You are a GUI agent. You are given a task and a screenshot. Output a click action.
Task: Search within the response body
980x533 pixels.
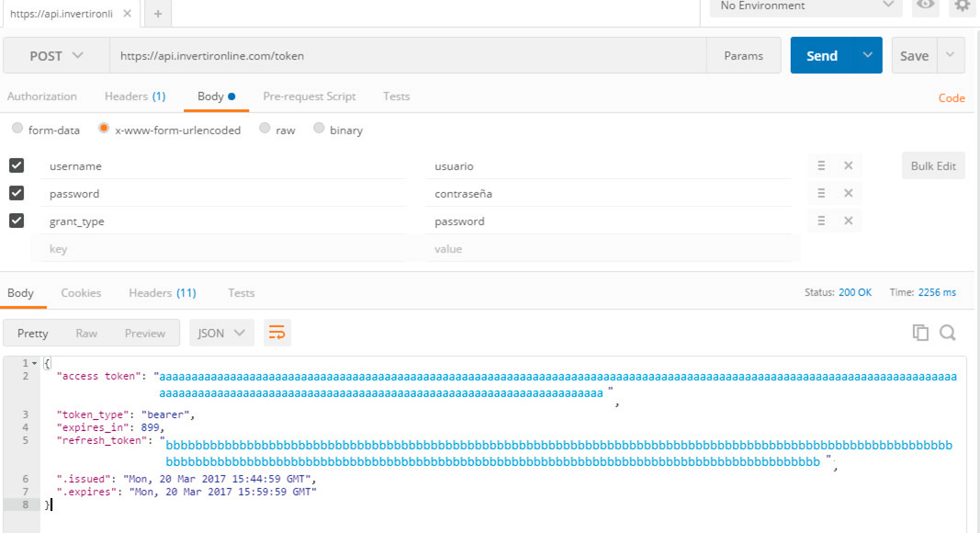tap(948, 333)
